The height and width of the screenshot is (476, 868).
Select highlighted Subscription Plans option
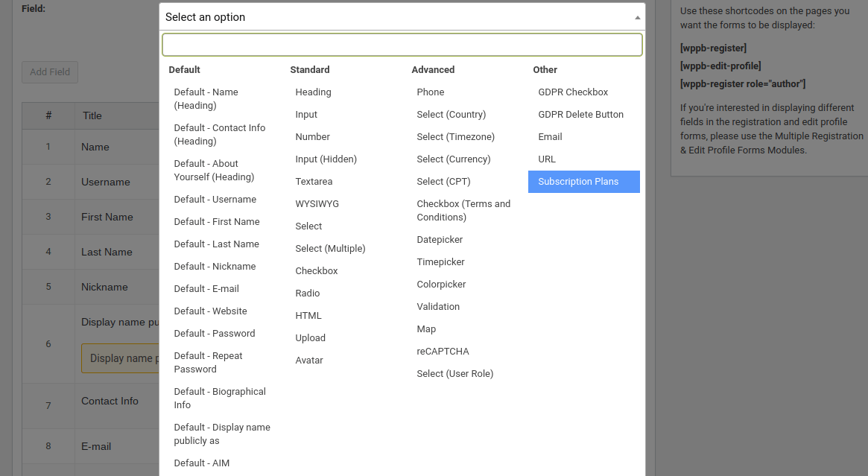coord(584,182)
